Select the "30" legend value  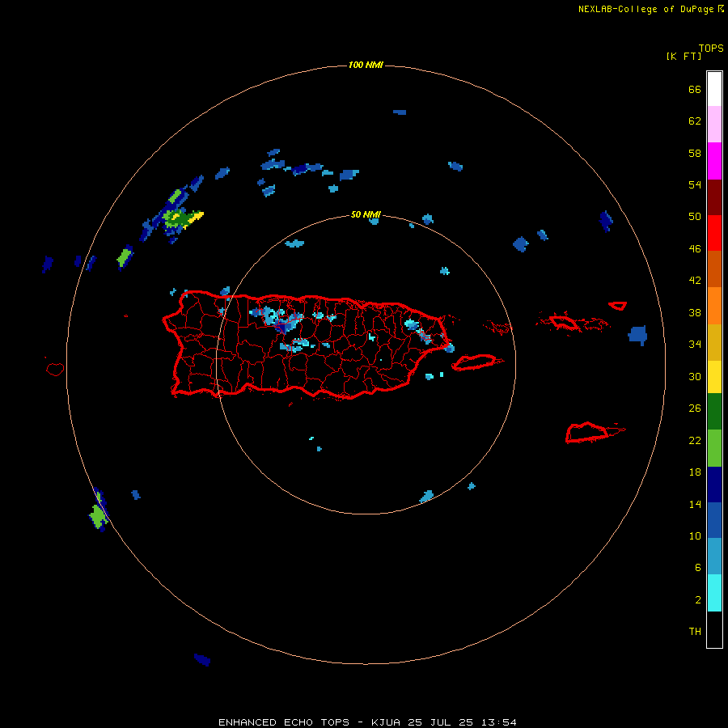tap(695, 376)
